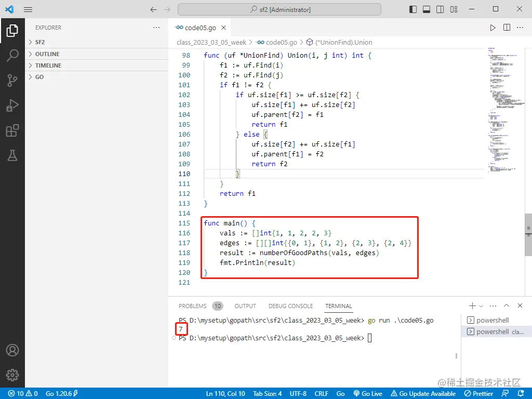The height and width of the screenshot is (399, 532).
Task: Click 'return f1' on line 112
Action: [x=237, y=193]
